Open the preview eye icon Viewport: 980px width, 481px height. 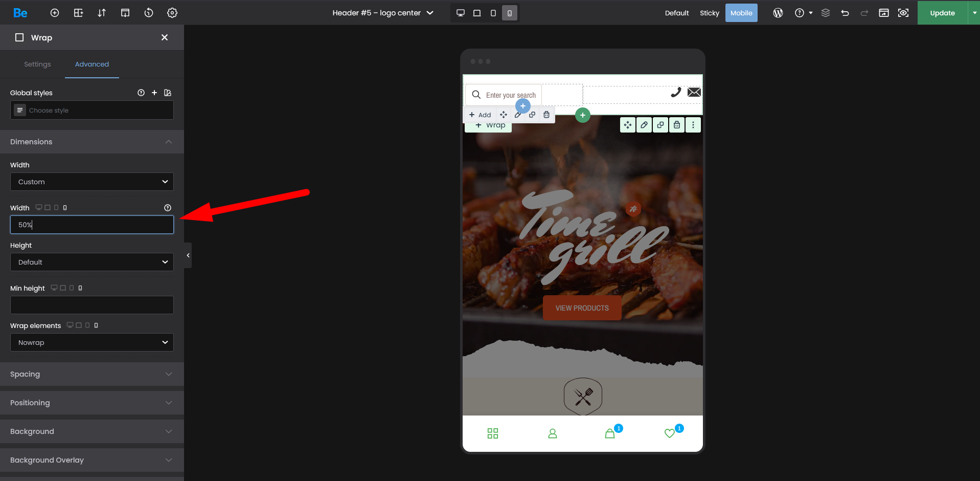tap(903, 13)
